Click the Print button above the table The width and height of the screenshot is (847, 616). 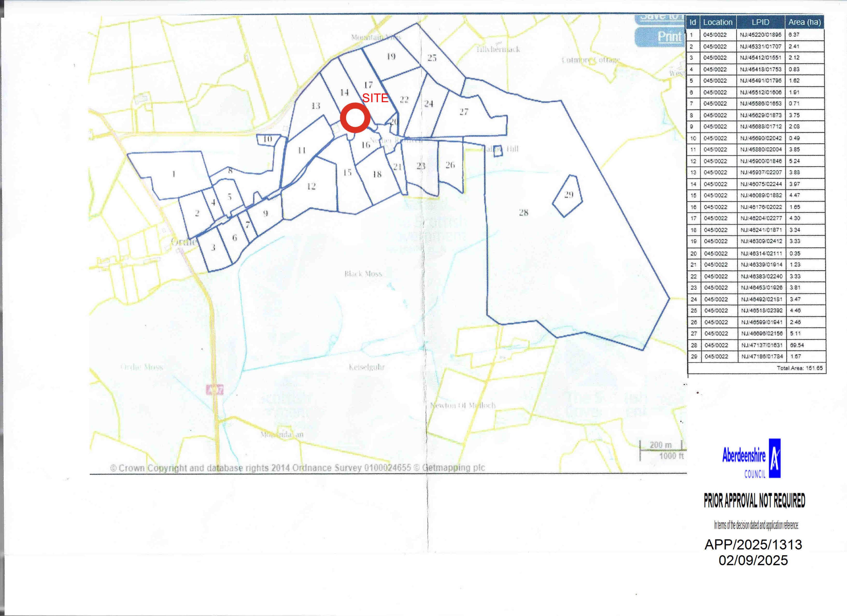(x=660, y=37)
